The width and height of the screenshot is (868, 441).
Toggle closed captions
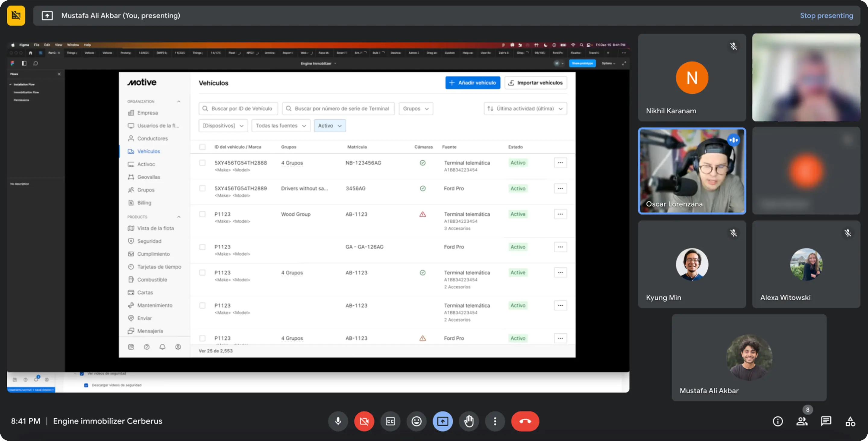click(x=390, y=421)
